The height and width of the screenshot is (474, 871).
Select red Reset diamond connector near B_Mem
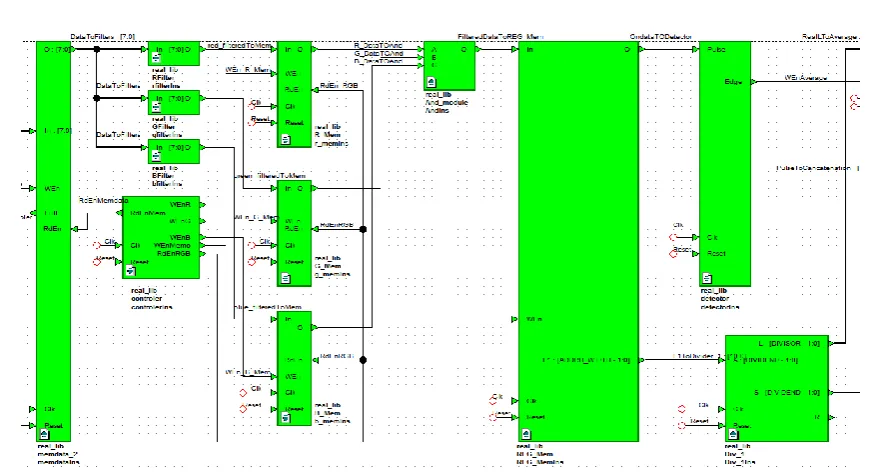243,409
